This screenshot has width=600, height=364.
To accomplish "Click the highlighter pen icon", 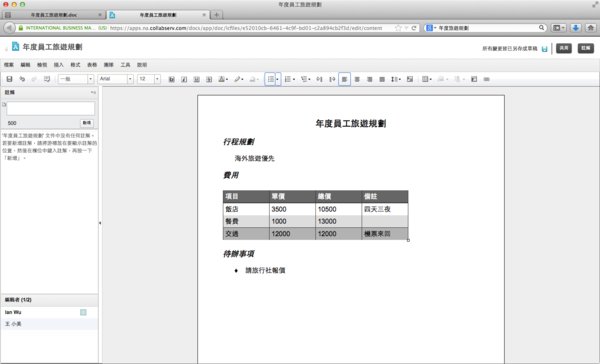I will point(238,79).
